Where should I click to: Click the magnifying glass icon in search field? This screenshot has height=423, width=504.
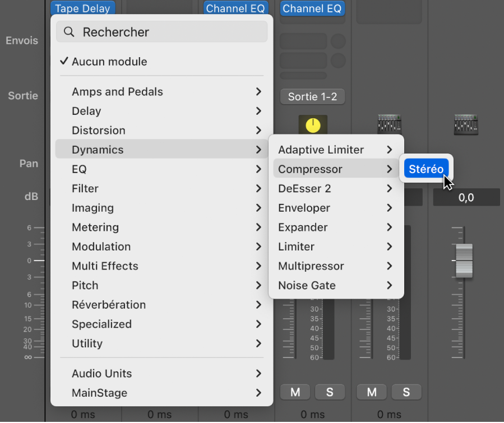tap(69, 32)
